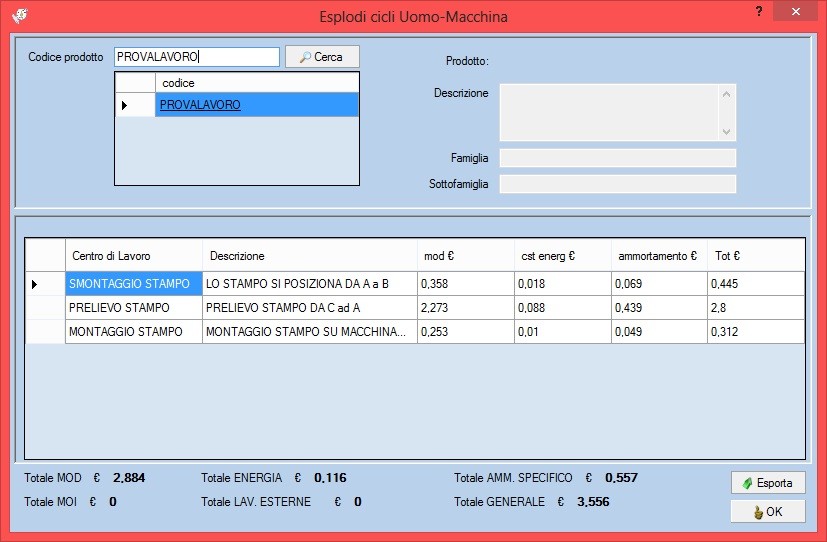The image size is (827, 542).
Task: Click the application icon in title bar
Action: click(17, 15)
